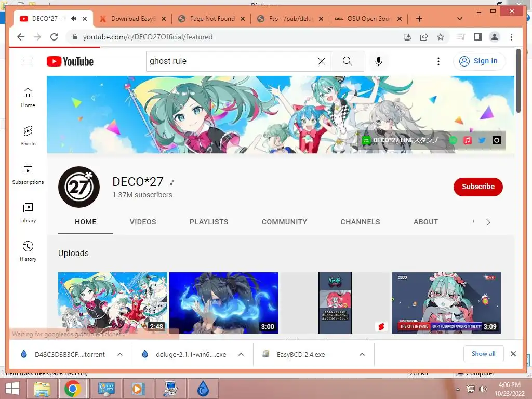Image resolution: width=532 pixels, height=399 pixels.
Task: Click the page vertical scrollbar
Action: [518, 81]
